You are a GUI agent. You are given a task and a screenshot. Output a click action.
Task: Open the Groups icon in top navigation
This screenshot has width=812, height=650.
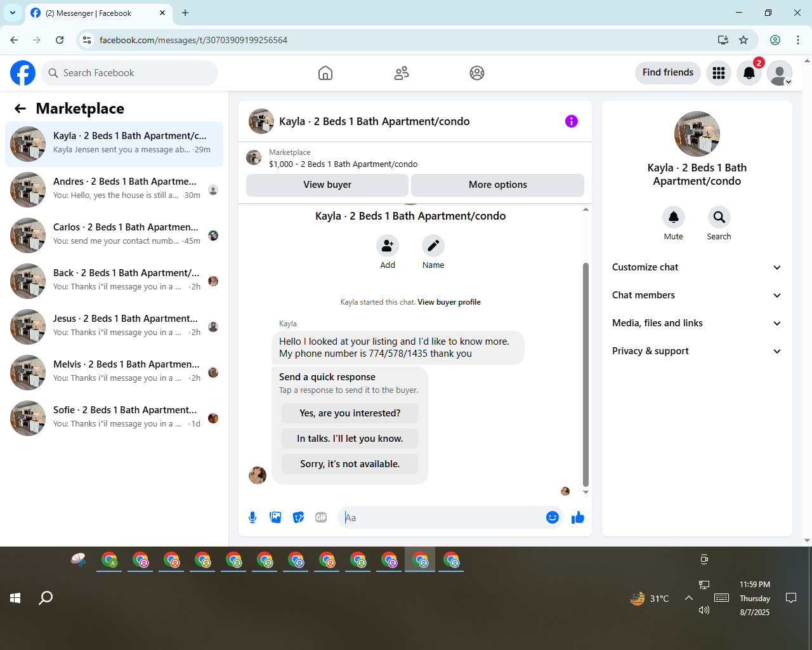tap(477, 73)
